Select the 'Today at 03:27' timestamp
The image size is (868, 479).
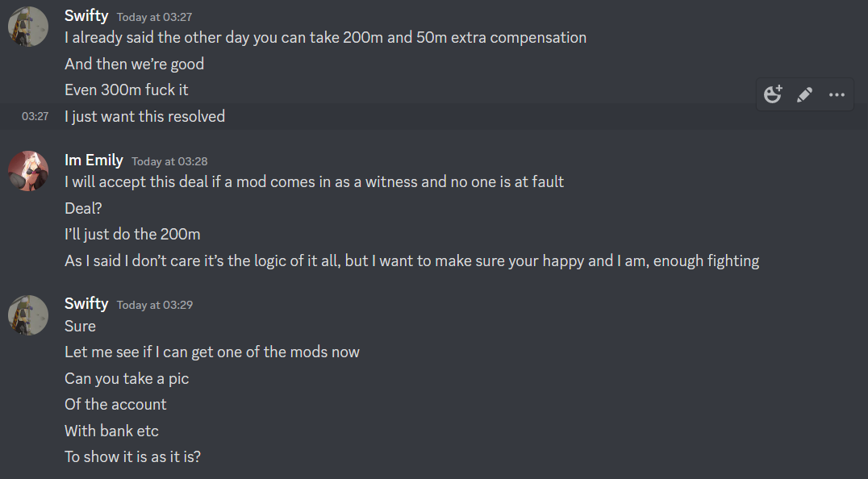[154, 17]
